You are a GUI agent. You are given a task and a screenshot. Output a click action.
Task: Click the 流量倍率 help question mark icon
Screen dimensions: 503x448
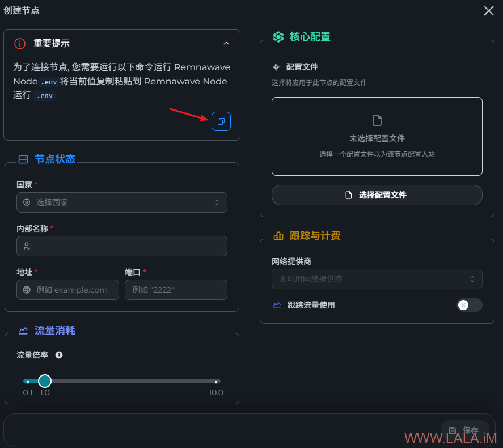pos(59,355)
